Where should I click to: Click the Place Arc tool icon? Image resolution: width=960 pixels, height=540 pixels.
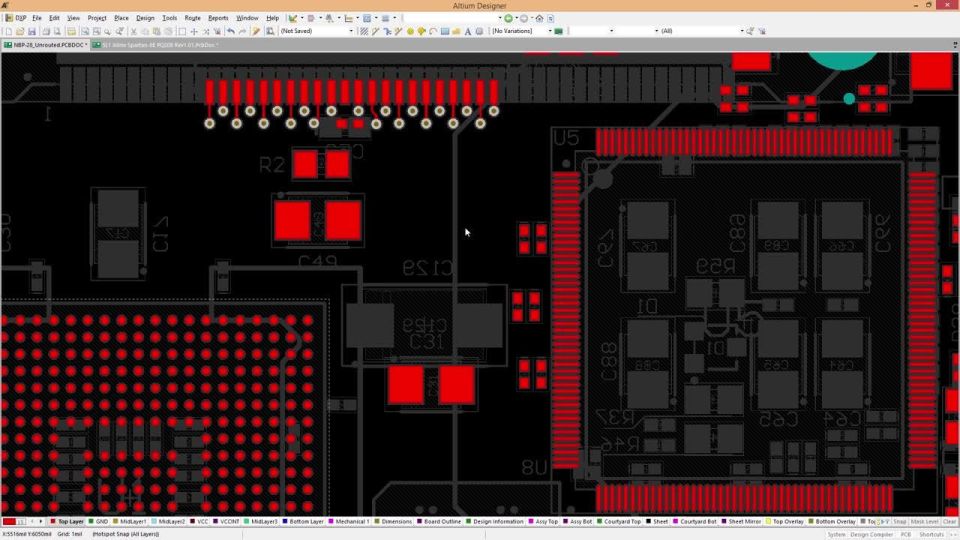pos(433,31)
